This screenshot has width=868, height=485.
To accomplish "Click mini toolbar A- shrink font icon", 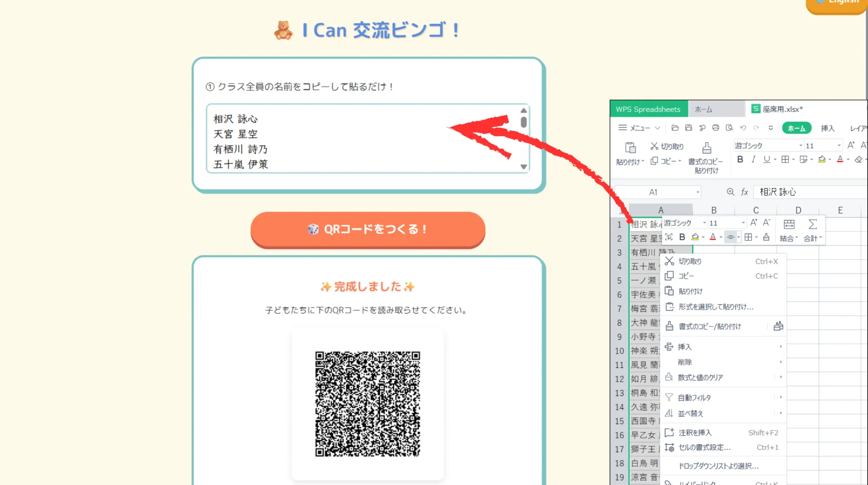I will tap(766, 223).
